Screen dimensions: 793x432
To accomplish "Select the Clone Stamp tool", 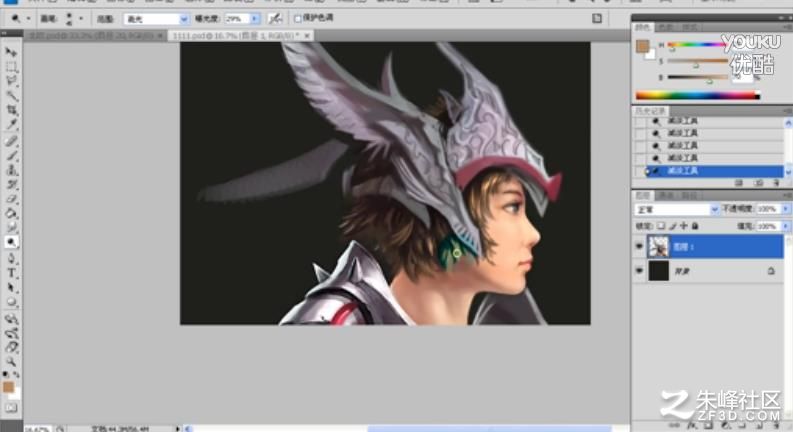I will 11,170.
